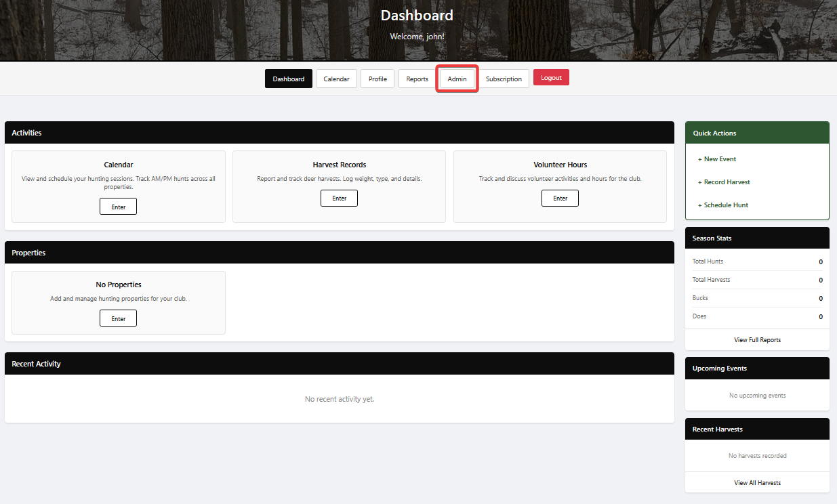The image size is (837, 504).
Task: Open View Full Reports under Season Stats
Action: pyautogui.click(x=757, y=339)
